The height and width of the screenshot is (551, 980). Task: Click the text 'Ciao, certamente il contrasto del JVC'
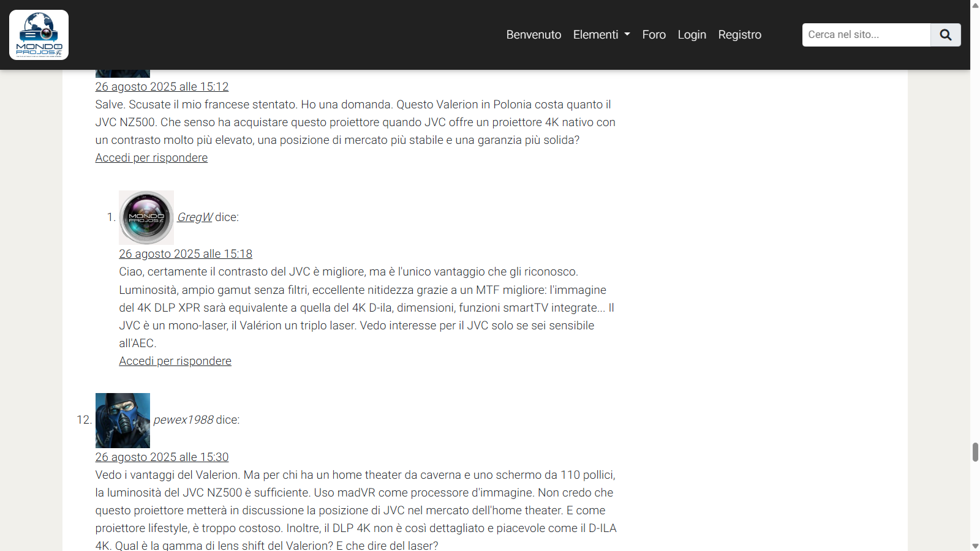tap(215, 272)
